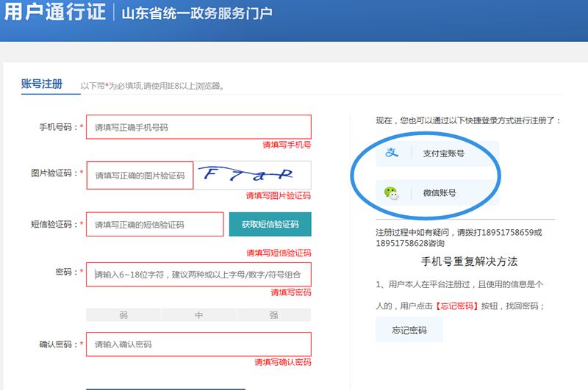The image size is (588, 390).
Task: Click the 请填写密码 error message
Action: tap(291, 292)
